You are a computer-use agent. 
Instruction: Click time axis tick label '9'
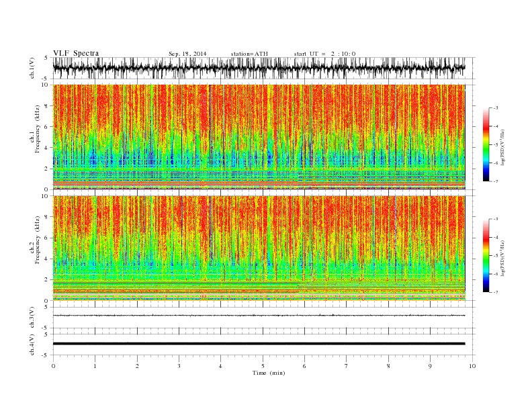tap(430, 366)
